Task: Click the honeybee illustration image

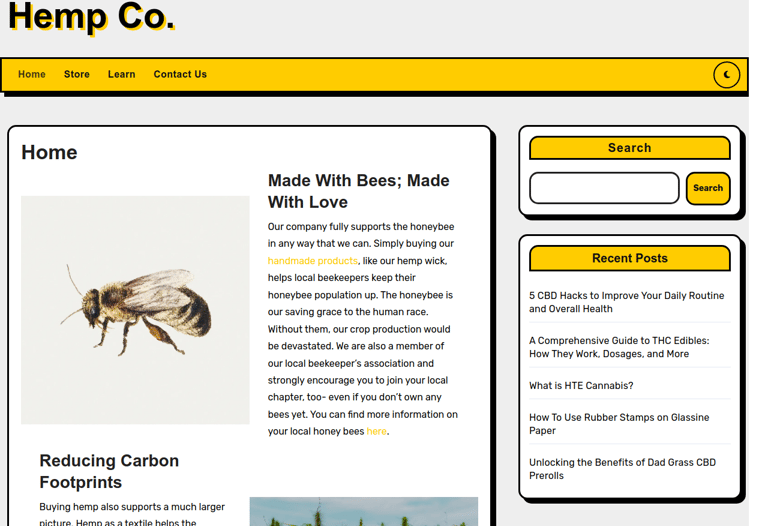Action: pos(135,310)
